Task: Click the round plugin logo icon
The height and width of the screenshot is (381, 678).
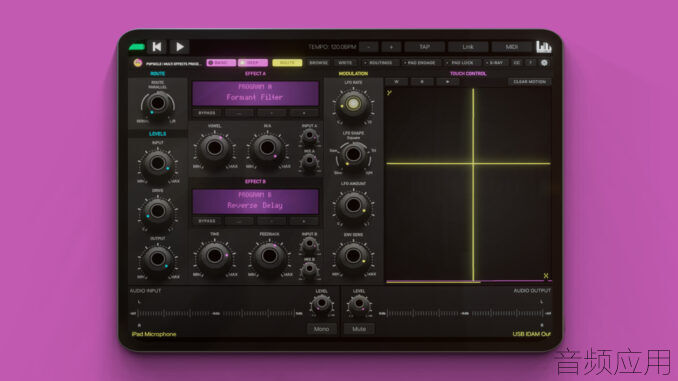Action: [138, 63]
